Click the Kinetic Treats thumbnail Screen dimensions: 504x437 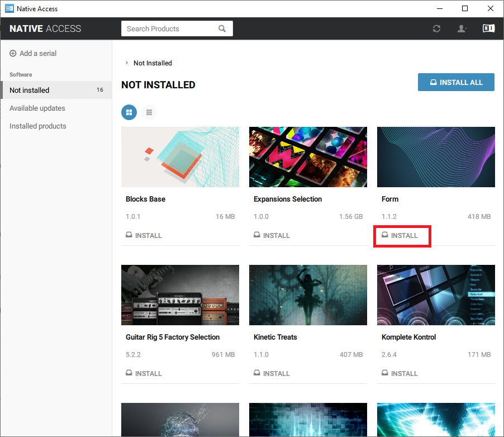tap(308, 295)
